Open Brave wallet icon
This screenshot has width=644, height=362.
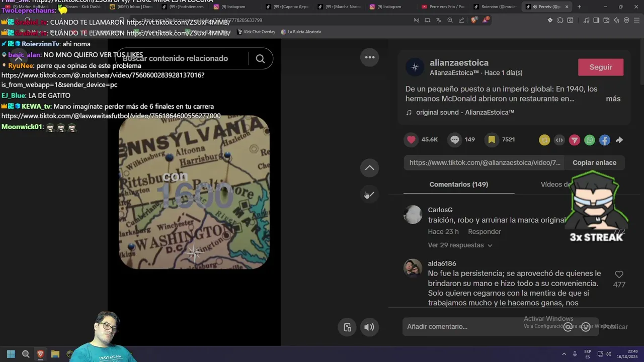606,21
